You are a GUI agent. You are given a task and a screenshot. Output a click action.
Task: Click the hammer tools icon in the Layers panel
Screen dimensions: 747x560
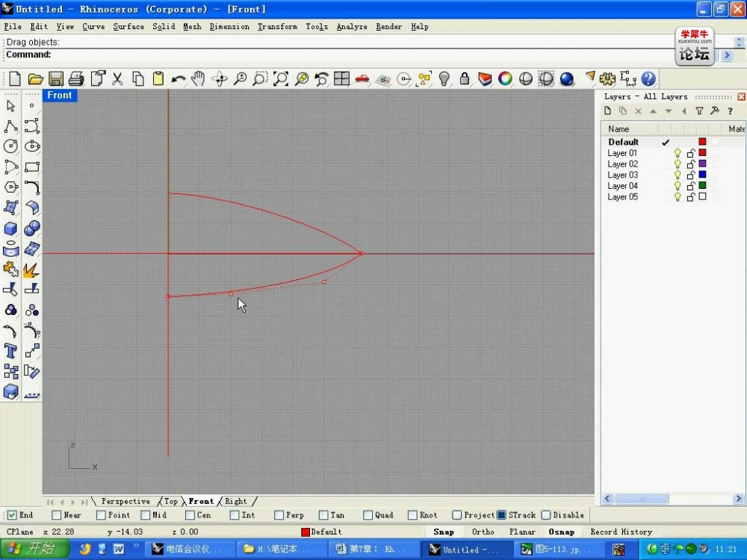(x=715, y=111)
